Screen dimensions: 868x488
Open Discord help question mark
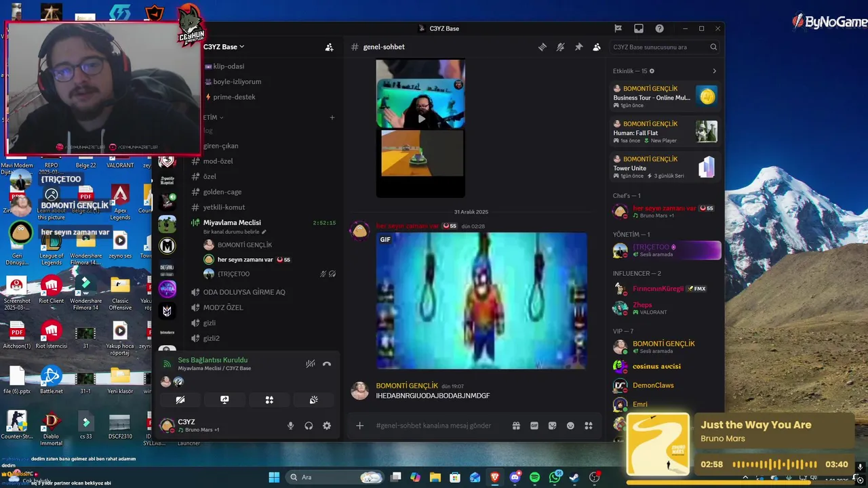(659, 28)
